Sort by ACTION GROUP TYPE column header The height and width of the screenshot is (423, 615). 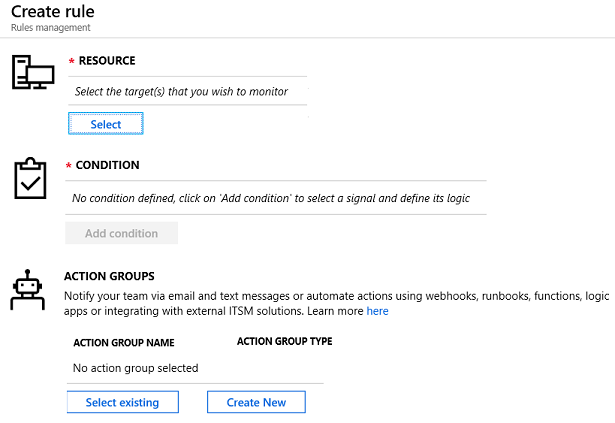click(285, 341)
